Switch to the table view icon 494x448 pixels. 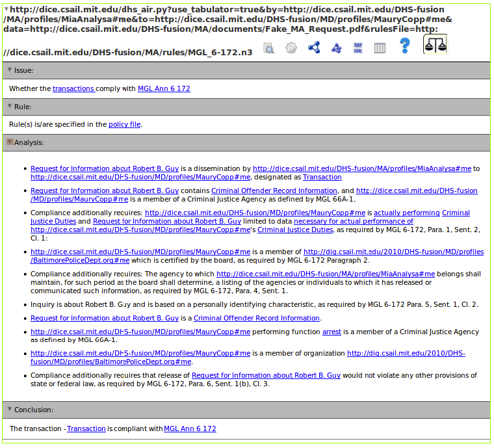(x=380, y=48)
